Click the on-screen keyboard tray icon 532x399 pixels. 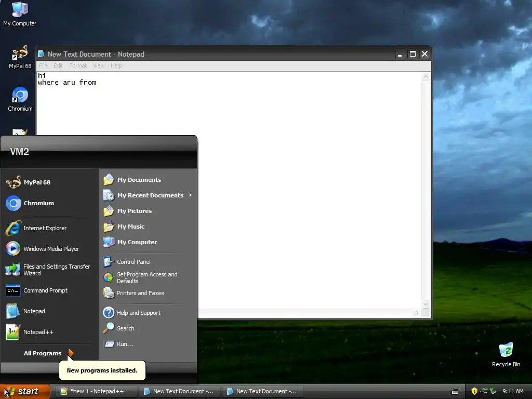click(x=455, y=392)
